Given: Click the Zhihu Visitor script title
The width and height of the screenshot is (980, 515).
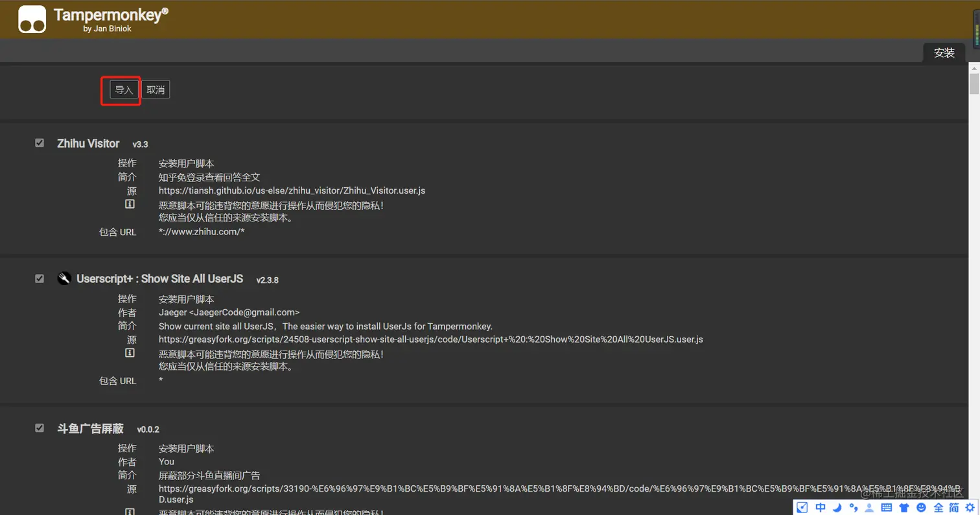Looking at the screenshot, I should point(88,143).
